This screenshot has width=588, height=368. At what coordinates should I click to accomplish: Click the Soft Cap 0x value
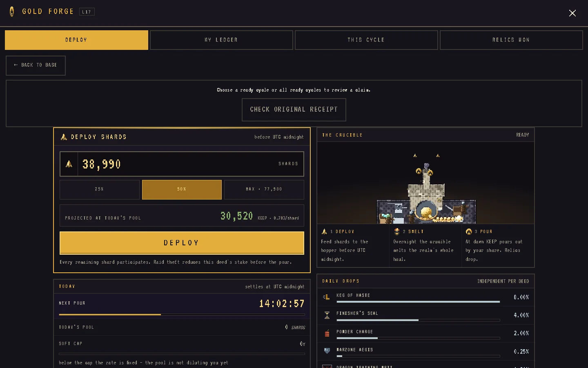tap(303, 344)
